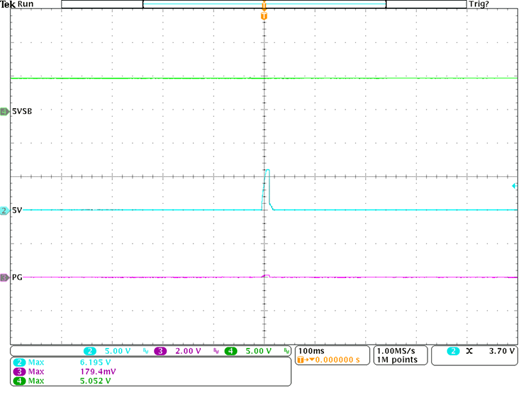Click the 5VSB waveform label
Viewport: 519px width, 396px height.
[x=22, y=111]
